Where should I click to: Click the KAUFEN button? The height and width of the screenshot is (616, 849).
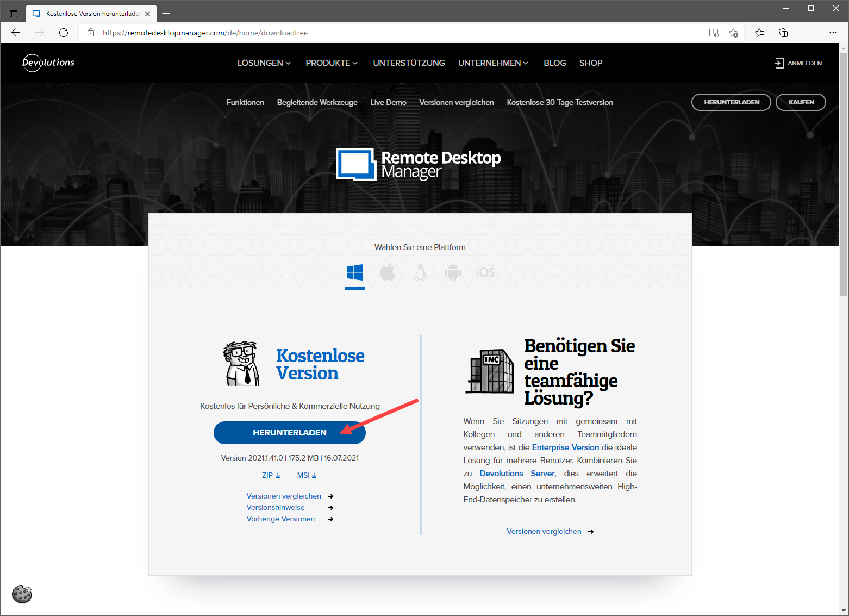pos(801,102)
